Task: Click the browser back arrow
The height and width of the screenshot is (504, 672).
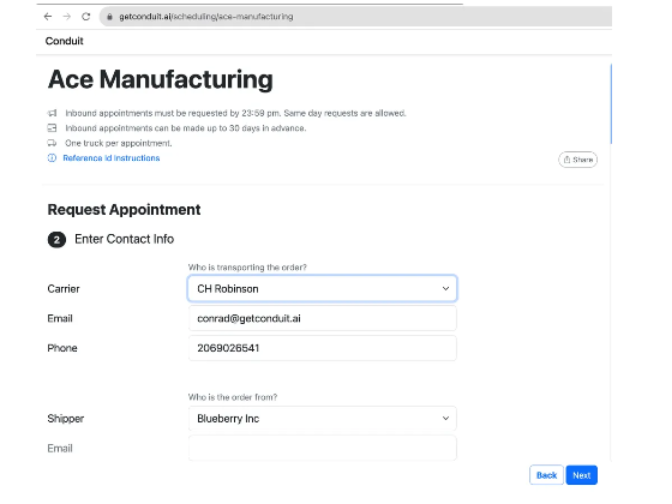Action: tap(48, 17)
